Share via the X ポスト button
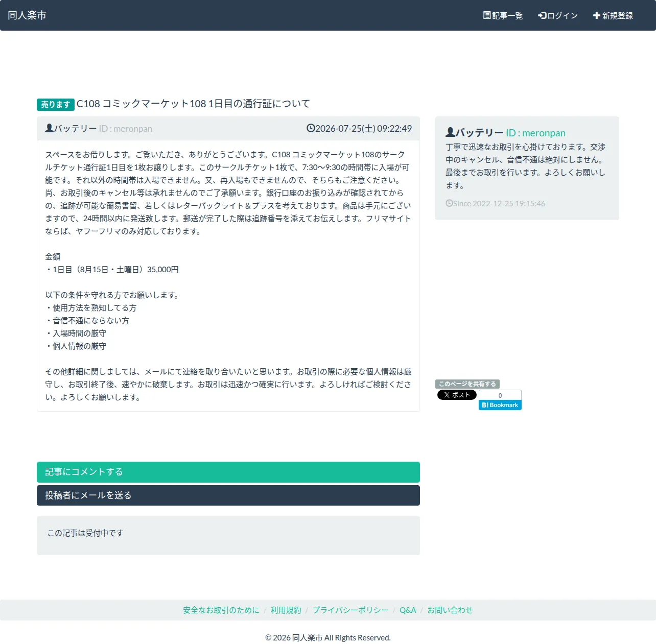 [457, 395]
